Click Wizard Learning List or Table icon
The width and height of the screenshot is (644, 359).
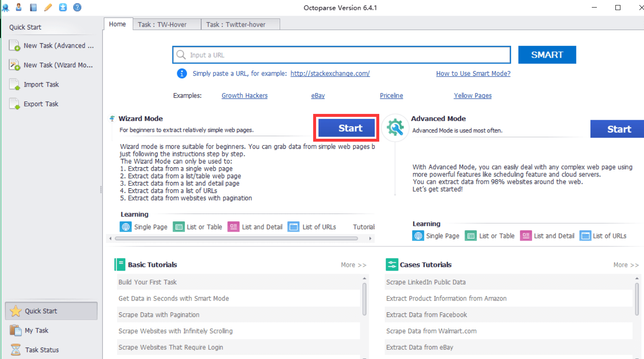click(179, 227)
